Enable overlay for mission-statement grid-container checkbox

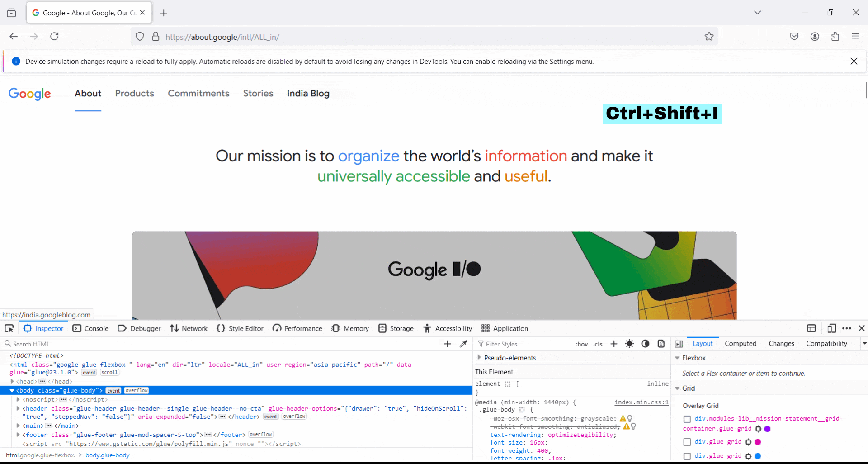pyautogui.click(x=687, y=419)
